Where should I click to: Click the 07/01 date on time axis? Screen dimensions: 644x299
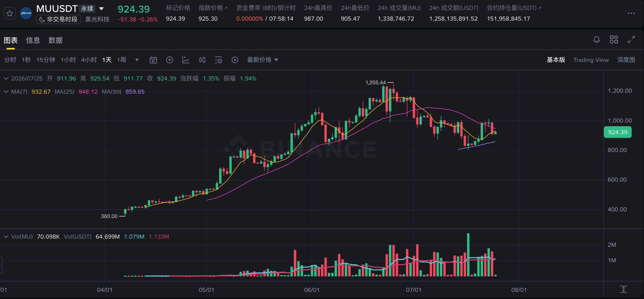[414, 290]
